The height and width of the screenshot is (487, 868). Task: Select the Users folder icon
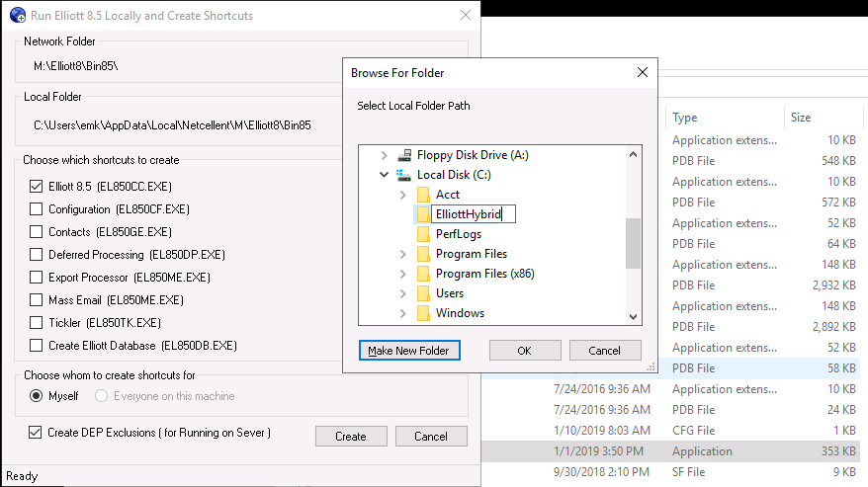[x=423, y=293]
